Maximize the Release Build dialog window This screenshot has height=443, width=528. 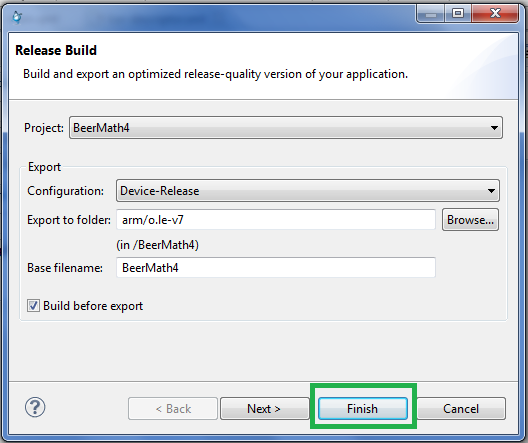(x=458, y=14)
